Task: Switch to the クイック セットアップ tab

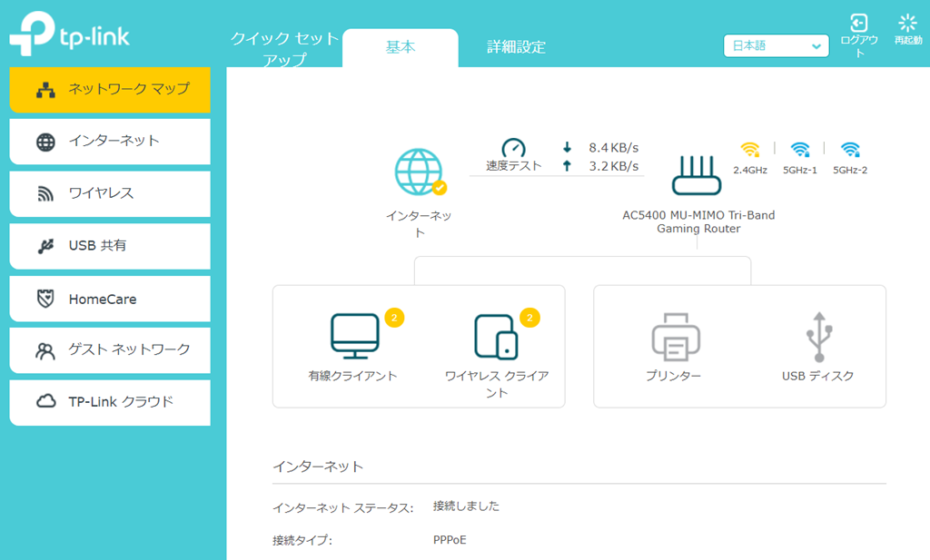Action: (284, 48)
